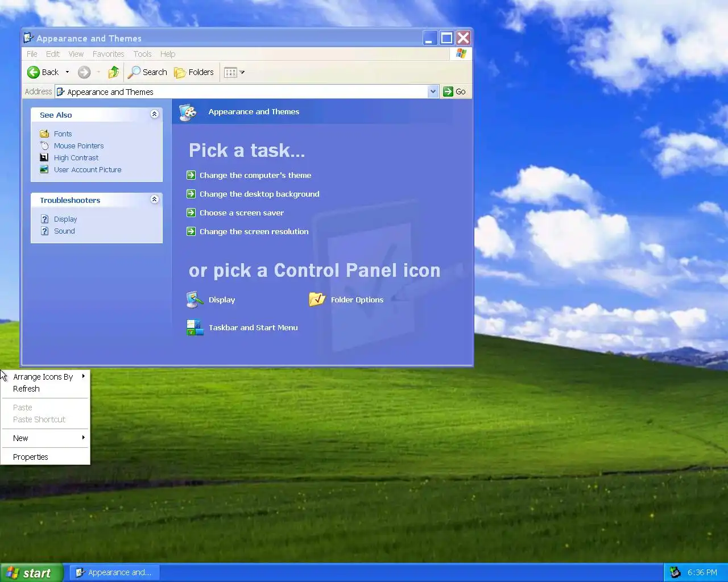The width and height of the screenshot is (728, 582).
Task: Select Change the computer's theme
Action: coord(255,175)
